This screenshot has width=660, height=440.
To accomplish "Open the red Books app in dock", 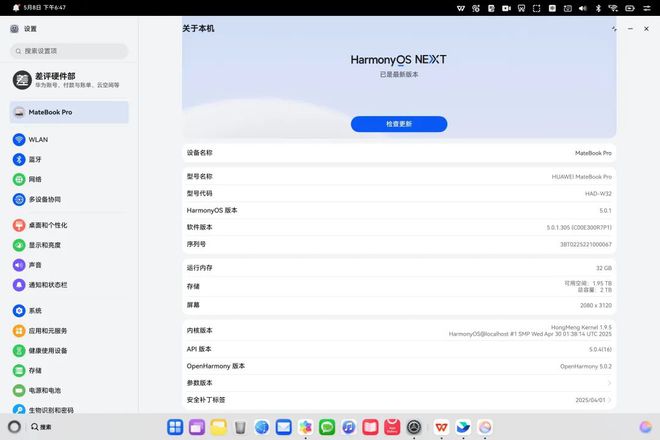I will tap(370, 427).
